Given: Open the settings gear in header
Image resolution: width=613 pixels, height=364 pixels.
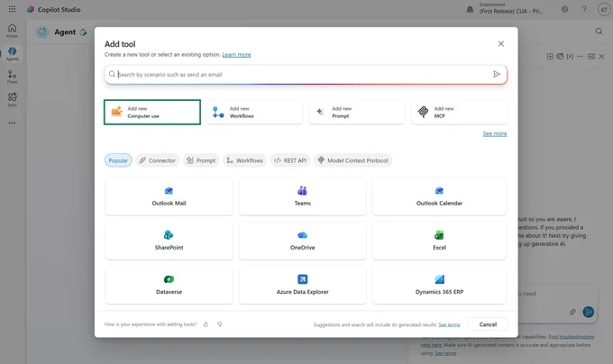Looking at the screenshot, I should (564, 9).
